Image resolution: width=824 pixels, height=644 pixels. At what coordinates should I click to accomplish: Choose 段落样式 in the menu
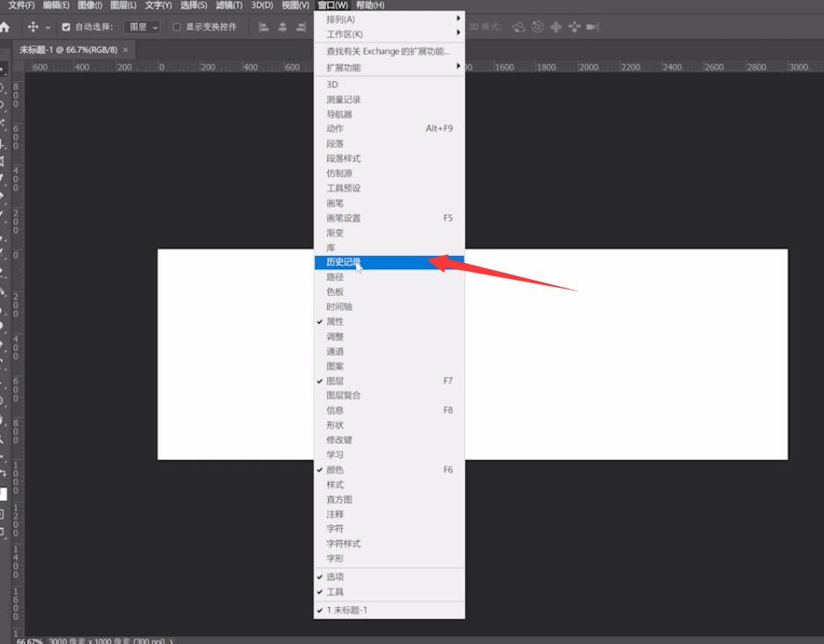[389, 158]
